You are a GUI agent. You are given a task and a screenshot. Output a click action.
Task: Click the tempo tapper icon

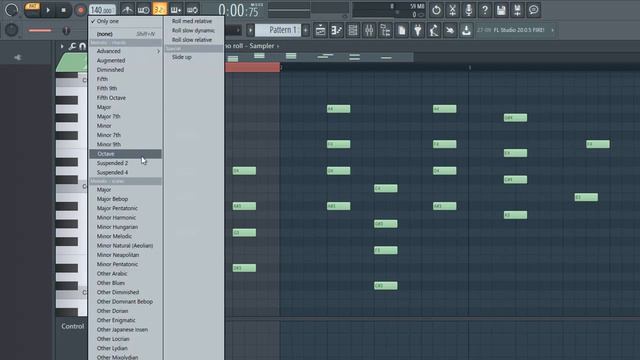coord(434,30)
